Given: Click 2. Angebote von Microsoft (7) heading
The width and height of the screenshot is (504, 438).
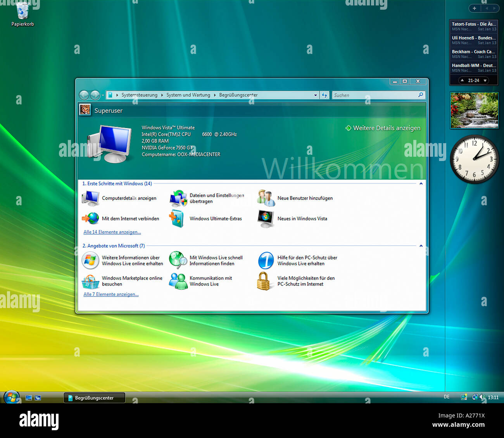Looking at the screenshot, I should (x=114, y=246).
